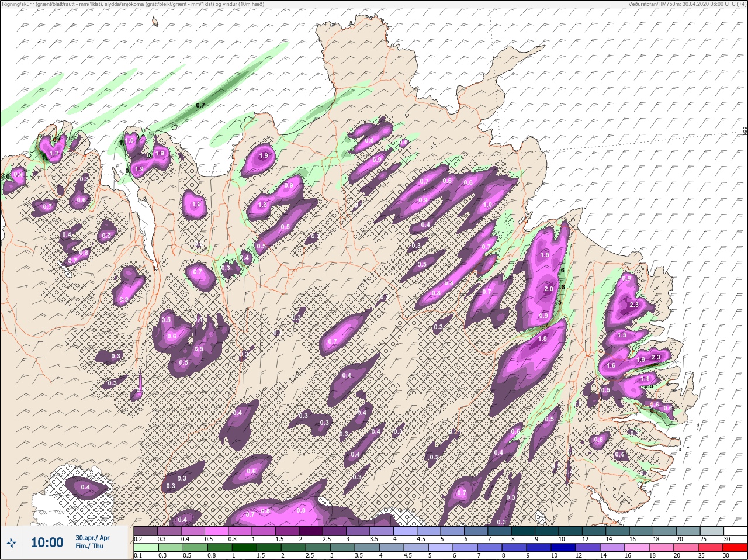748x560 pixels.
Task: Pick the dark purple top swatch between 2 and 2.5
Action: tap(311, 531)
